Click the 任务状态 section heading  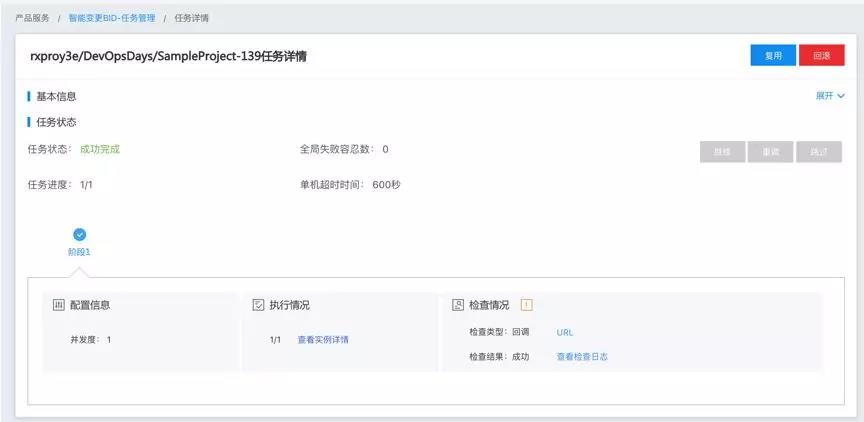coord(56,122)
